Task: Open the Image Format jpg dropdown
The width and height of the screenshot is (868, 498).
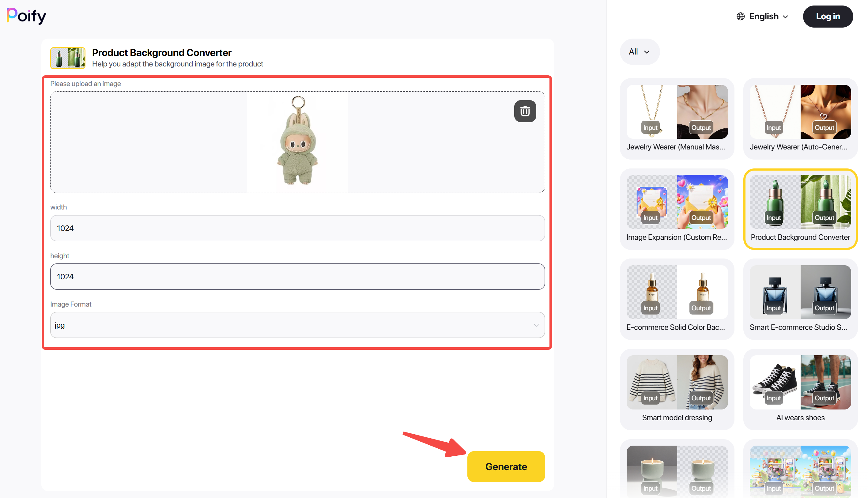Action: pyautogui.click(x=297, y=325)
